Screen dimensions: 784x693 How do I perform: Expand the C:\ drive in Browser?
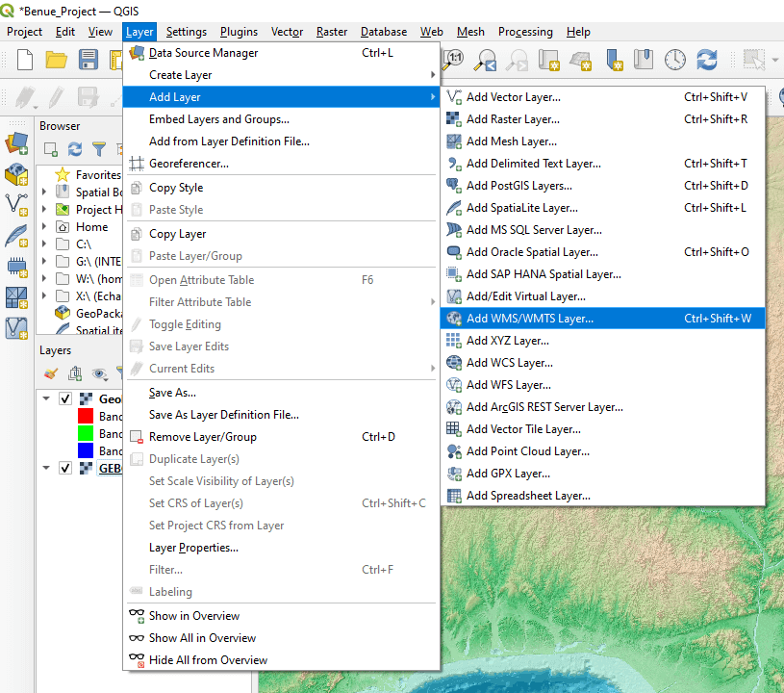coord(44,244)
